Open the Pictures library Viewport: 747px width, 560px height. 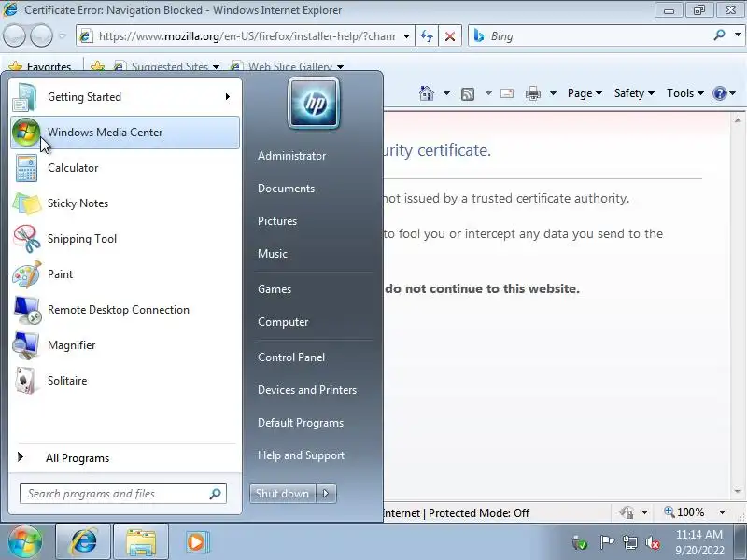tap(277, 221)
